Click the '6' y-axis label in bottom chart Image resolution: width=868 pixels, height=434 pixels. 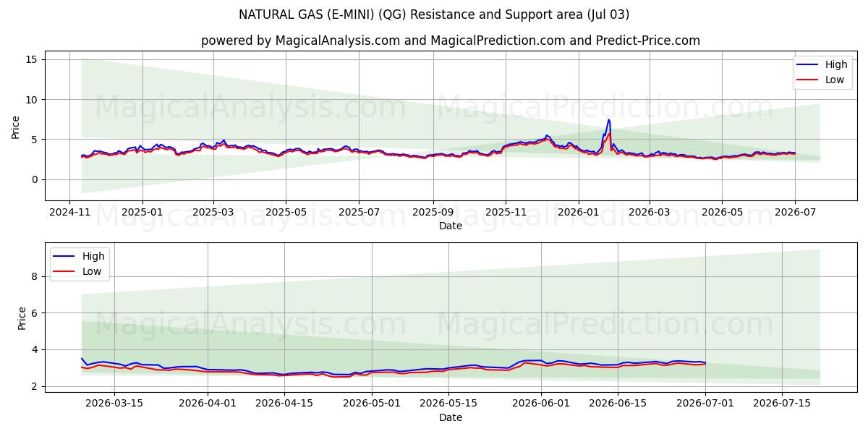(x=36, y=313)
